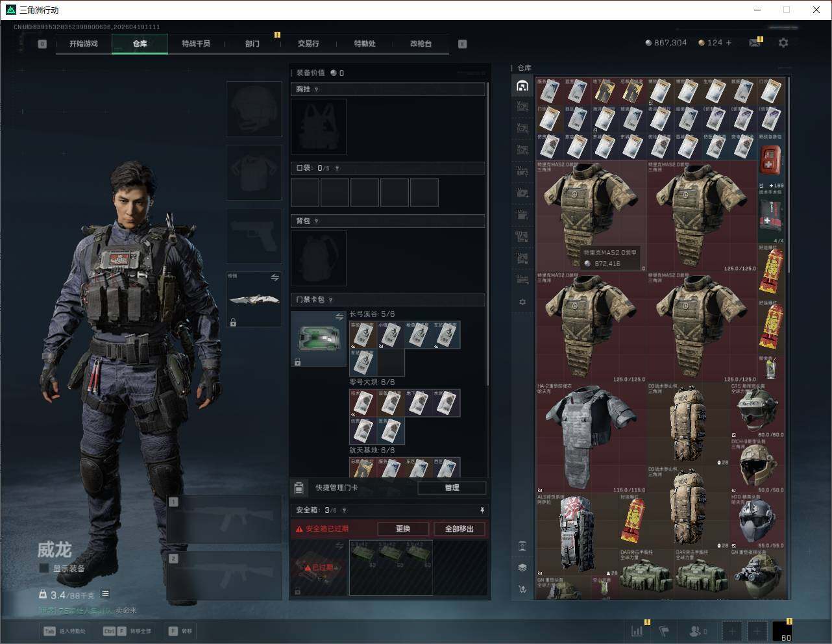The height and width of the screenshot is (644, 832).
Task: Click the helmet equipment slot
Action: (254, 109)
